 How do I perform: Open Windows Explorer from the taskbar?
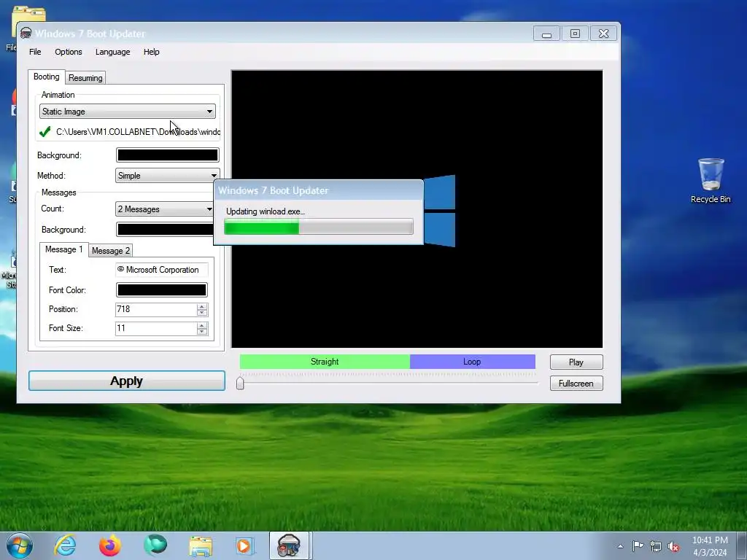[x=201, y=546]
